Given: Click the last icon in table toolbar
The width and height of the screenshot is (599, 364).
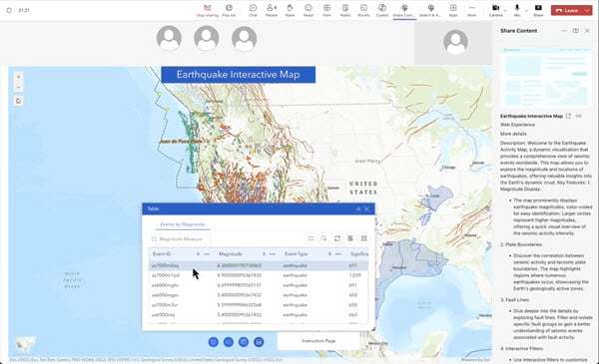Looking at the screenshot, I should (363, 238).
